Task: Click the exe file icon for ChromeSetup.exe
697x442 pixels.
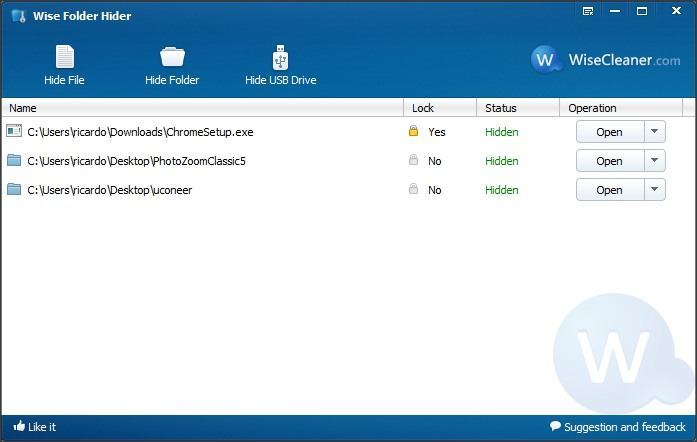Action: (x=14, y=131)
